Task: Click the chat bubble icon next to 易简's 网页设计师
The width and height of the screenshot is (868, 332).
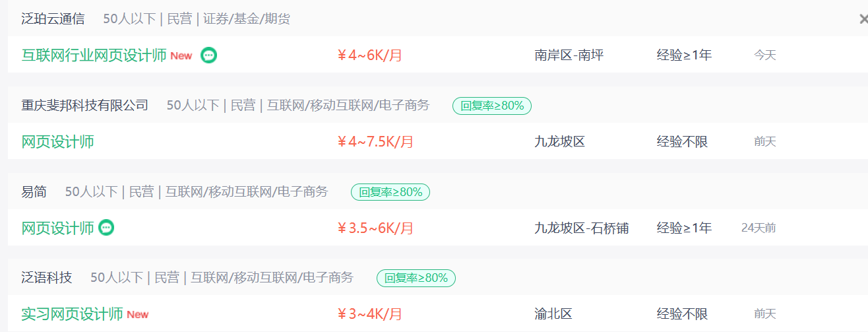Action: click(x=106, y=228)
